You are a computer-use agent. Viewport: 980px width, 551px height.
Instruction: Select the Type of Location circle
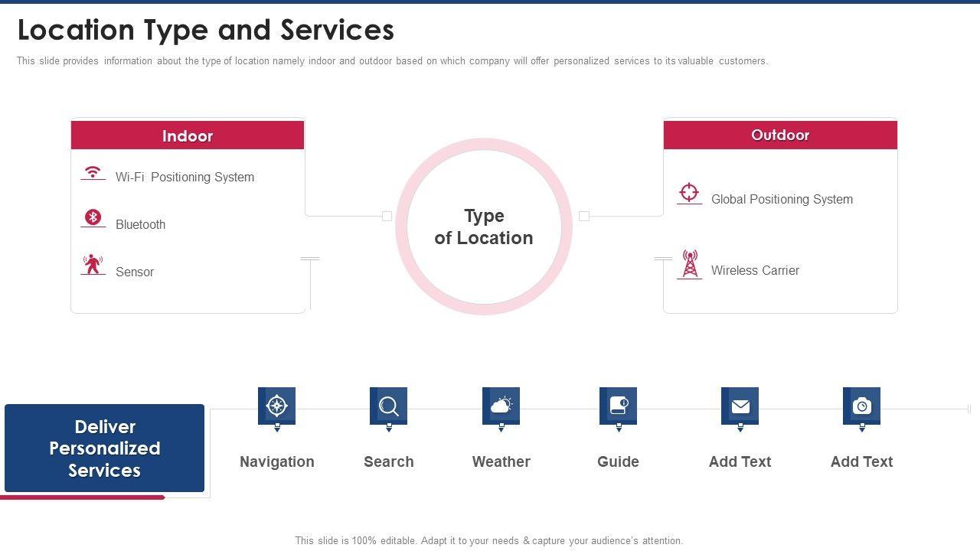click(484, 227)
